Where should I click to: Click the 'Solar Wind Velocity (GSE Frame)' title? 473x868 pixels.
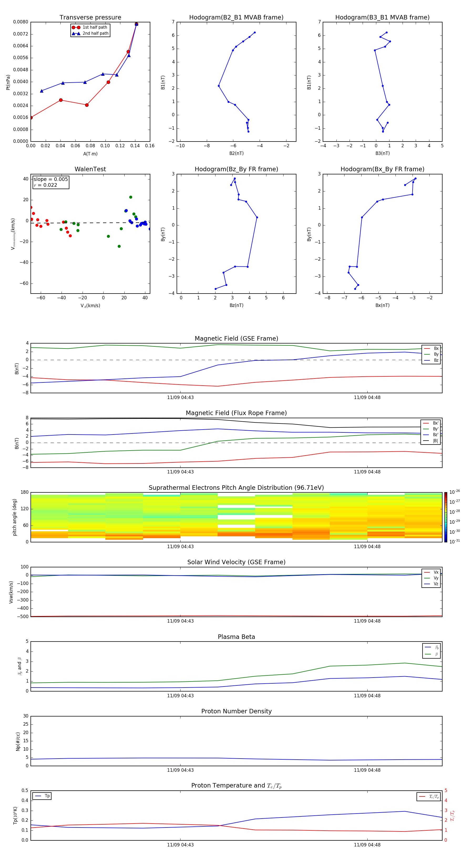click(236, 562)
